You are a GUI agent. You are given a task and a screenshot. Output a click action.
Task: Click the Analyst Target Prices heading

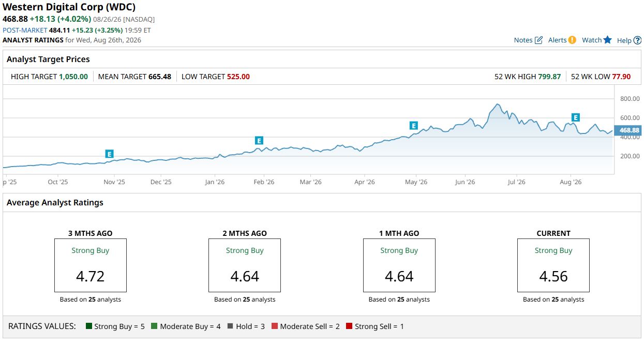click(48, 59)
